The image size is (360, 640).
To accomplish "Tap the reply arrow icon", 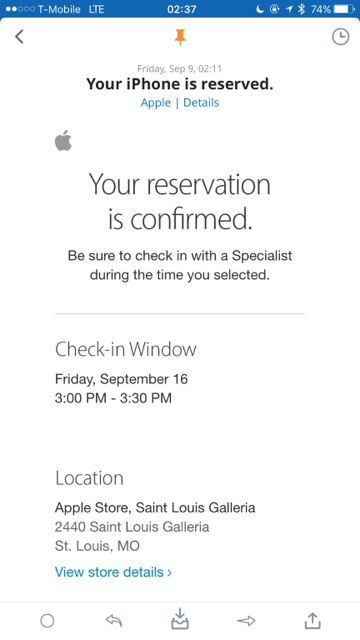I will pyautogui.click(x=114, y=621).
